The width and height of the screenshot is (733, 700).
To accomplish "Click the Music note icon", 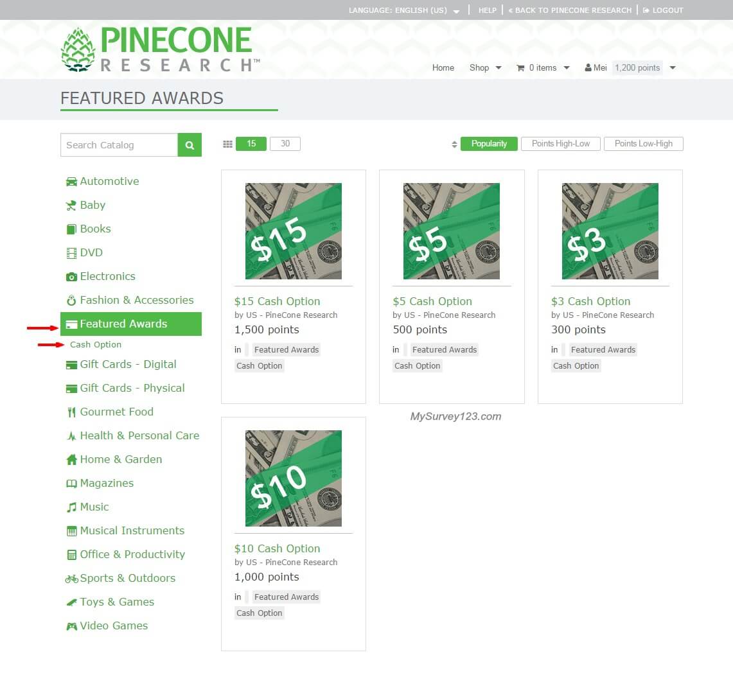I will [x=71, y=507].
